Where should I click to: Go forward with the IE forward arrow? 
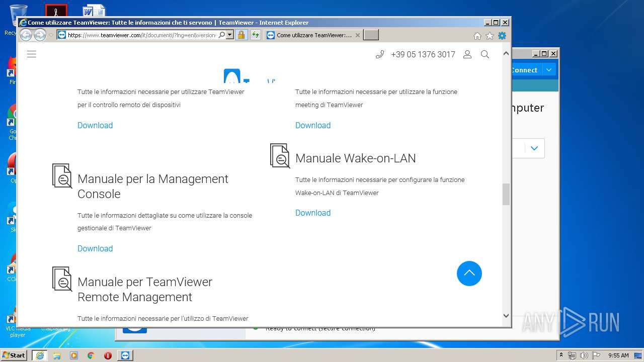pos(40,35)
